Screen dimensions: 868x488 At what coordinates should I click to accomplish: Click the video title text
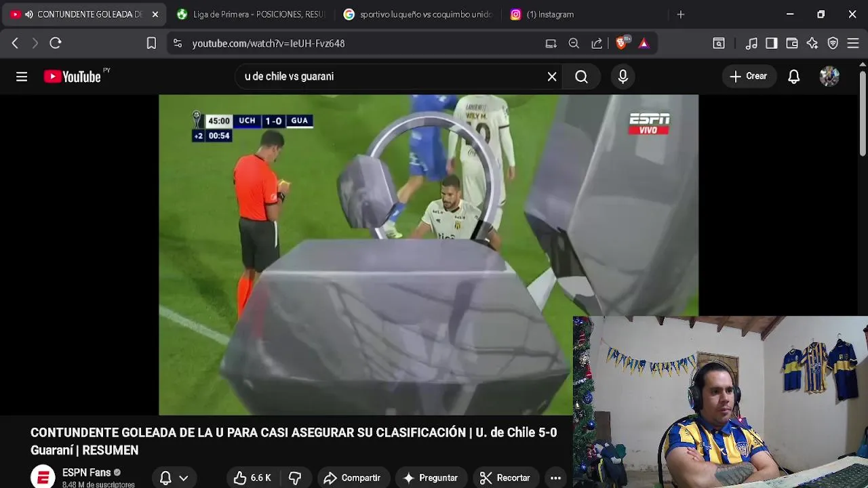click(x=294, y=441)
